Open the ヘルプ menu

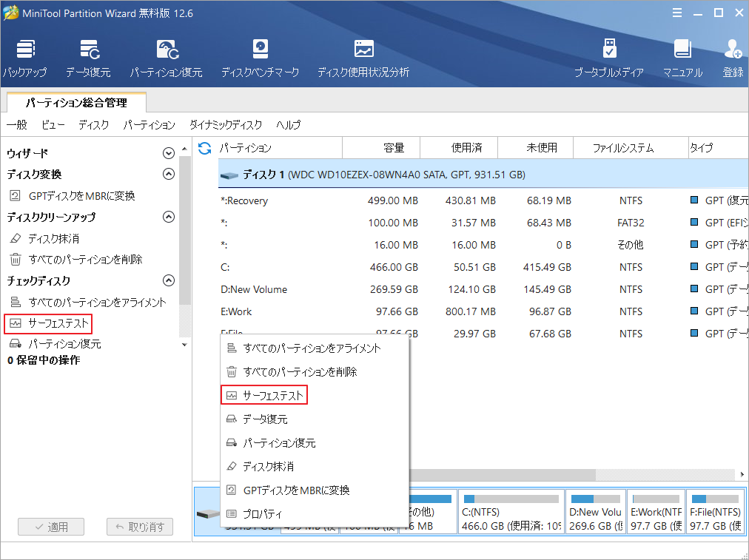point(289,125)
